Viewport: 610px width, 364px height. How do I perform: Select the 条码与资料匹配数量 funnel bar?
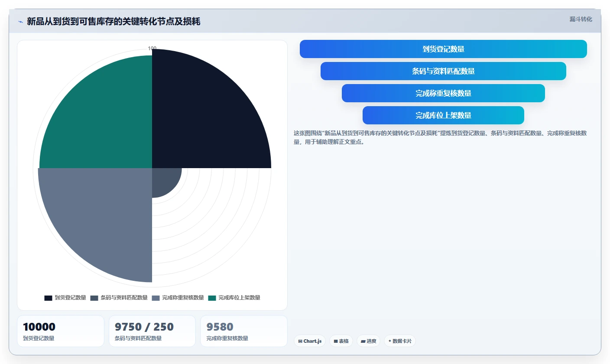[443, 71]
